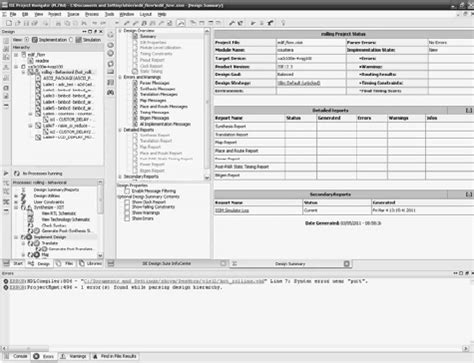Click the Run process arrow above Processes panel
The width and height of the screenshot is (474, 363).
point(6,173)
